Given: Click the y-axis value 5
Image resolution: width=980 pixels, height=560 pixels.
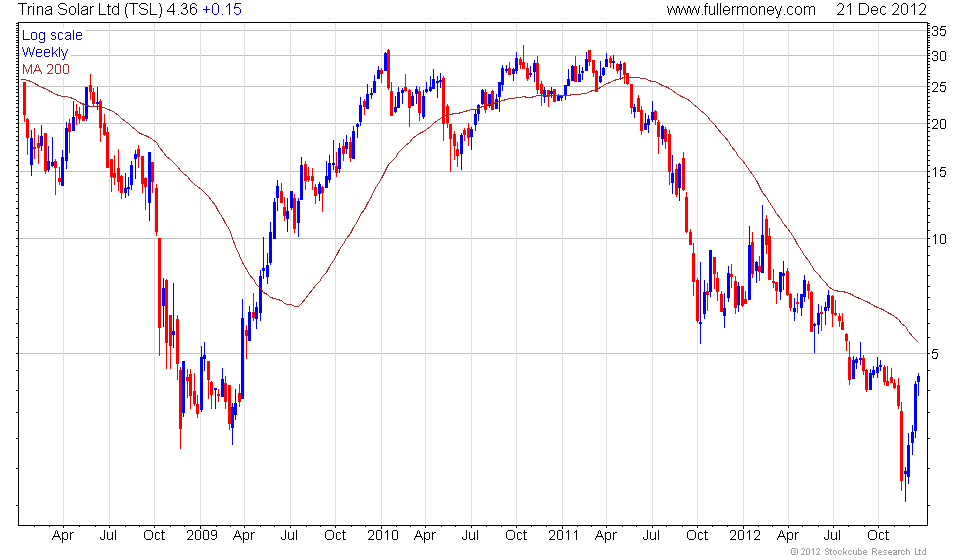Looking at the screenshot, I should pos(935,354).
